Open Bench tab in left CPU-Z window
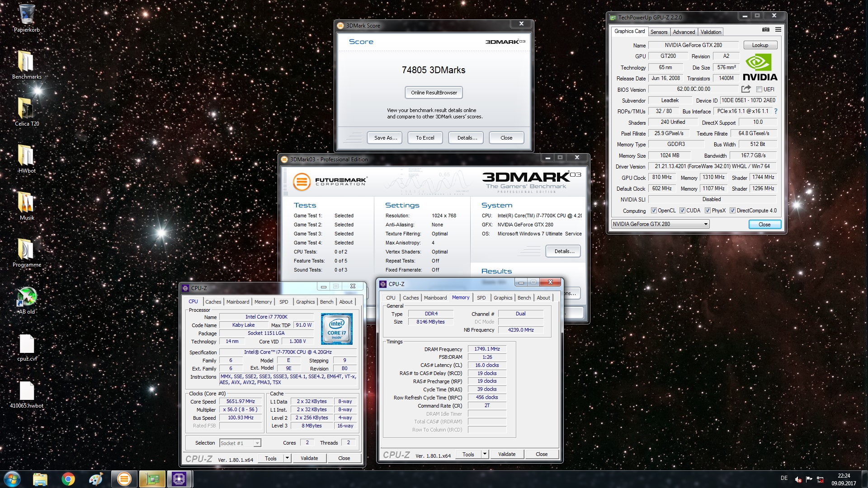The height and width of the screenshot is (488, 868). [326, 302]
